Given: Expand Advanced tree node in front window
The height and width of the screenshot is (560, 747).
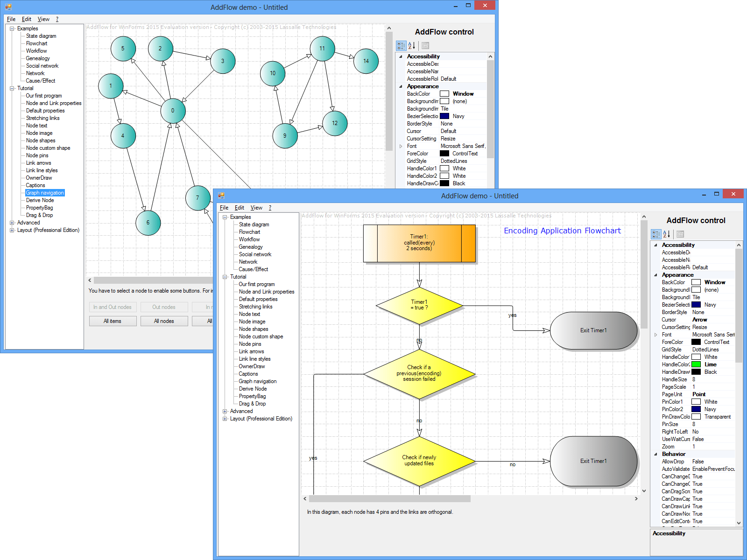Looking at the screenshot, I should (225, 411).
